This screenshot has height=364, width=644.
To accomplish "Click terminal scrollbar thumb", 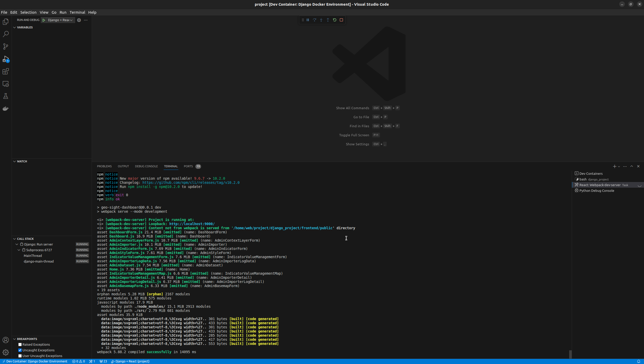I will pos(570,354).
